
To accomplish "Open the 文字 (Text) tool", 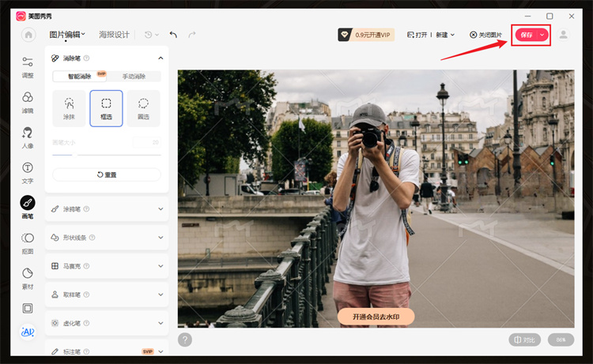I will click(x=28, y=171).
